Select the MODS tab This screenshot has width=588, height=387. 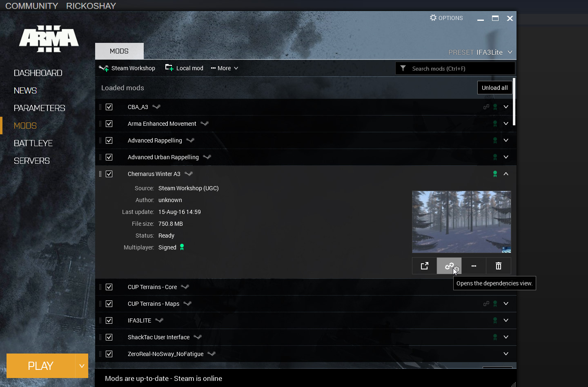pos(119,51)
